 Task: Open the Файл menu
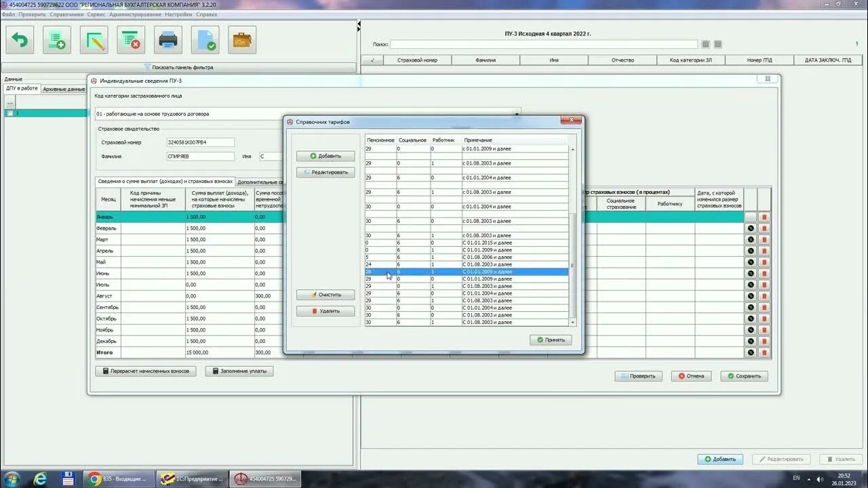[x=8, y=14]
